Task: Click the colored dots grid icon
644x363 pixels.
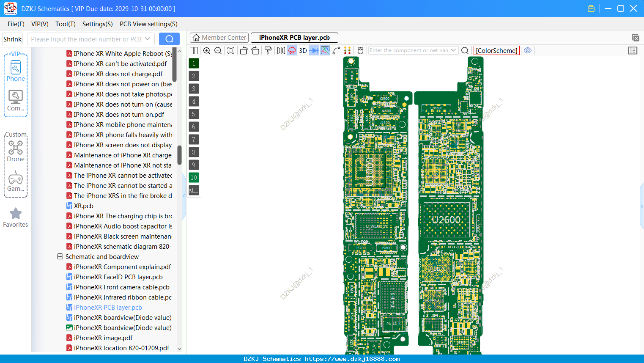Action: [x=348, y=50]
